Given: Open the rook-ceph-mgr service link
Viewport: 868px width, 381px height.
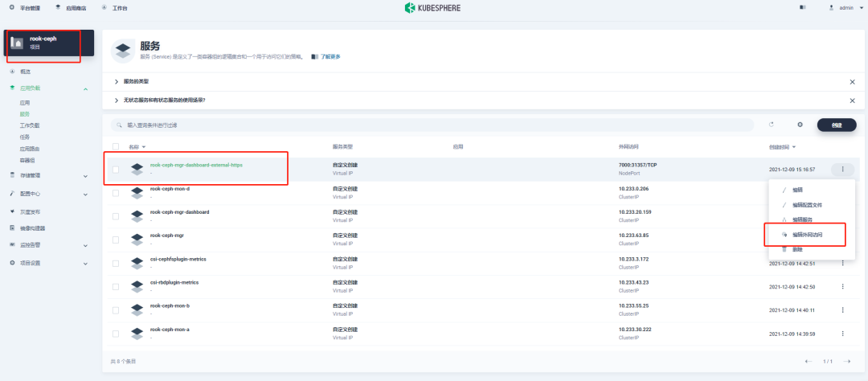Looking at the screenshot, I should (x=166, y=236).
